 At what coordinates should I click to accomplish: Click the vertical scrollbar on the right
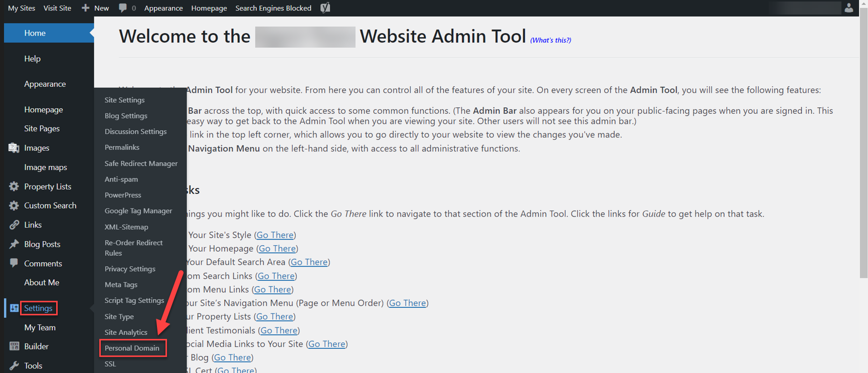click(x=863, y=150)
